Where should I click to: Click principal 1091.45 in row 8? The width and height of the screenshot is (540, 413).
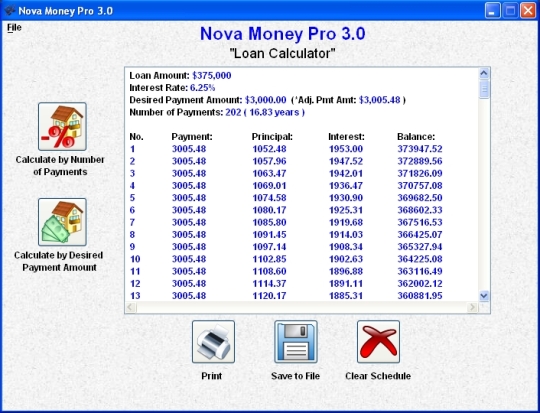[x=269, y=235]
